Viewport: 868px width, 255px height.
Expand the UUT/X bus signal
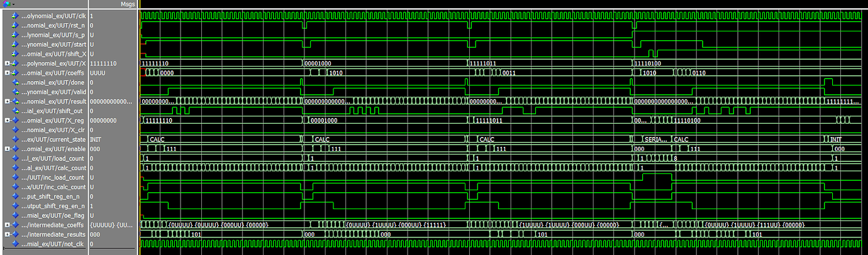point(7,63)
